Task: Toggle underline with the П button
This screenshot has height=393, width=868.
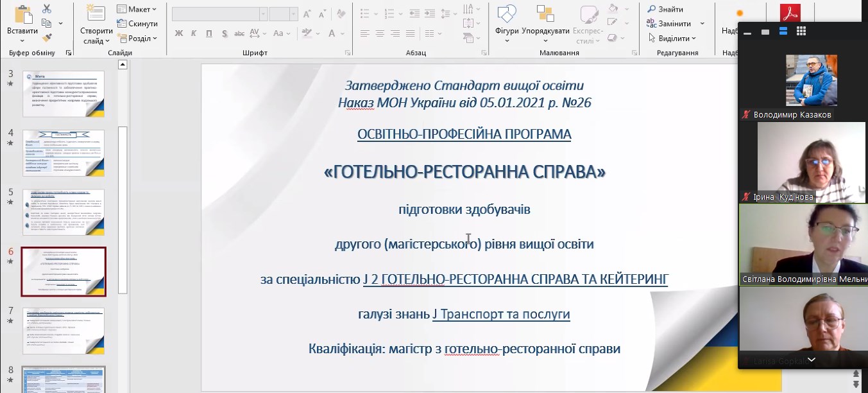Action: coord(208,33)
